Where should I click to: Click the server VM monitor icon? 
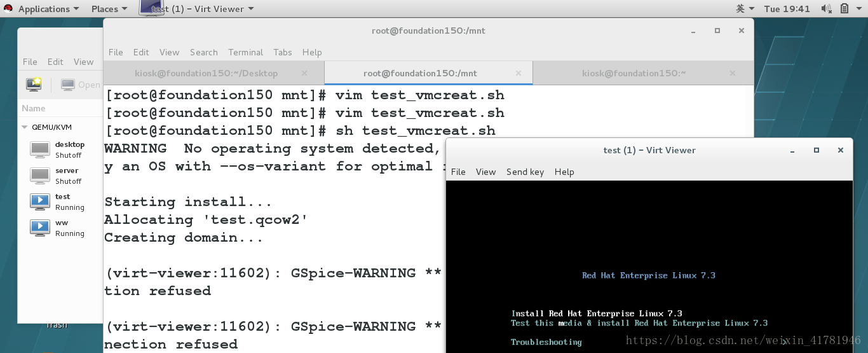[x=40, y=176]
